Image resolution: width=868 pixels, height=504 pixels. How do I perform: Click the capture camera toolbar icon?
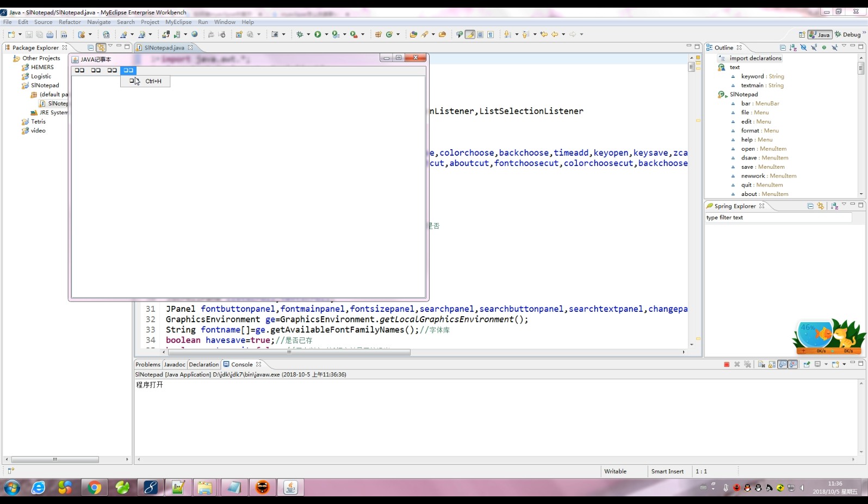(275, 34)
